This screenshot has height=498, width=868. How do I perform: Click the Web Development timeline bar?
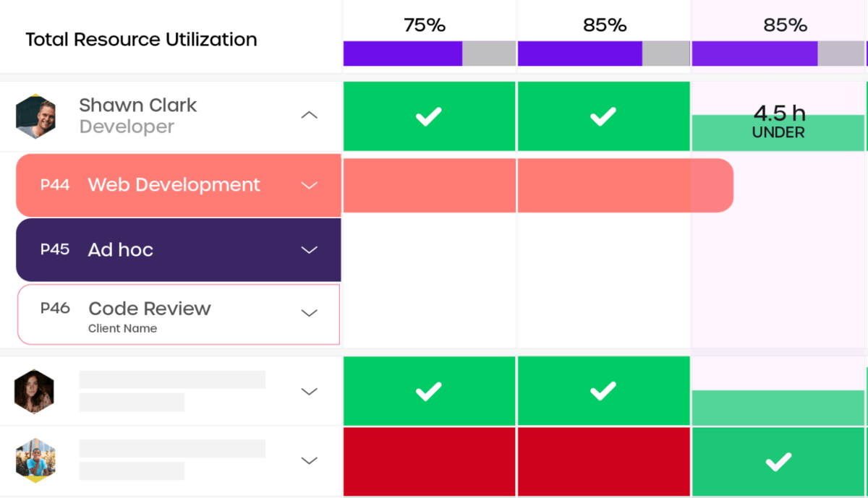537,186
